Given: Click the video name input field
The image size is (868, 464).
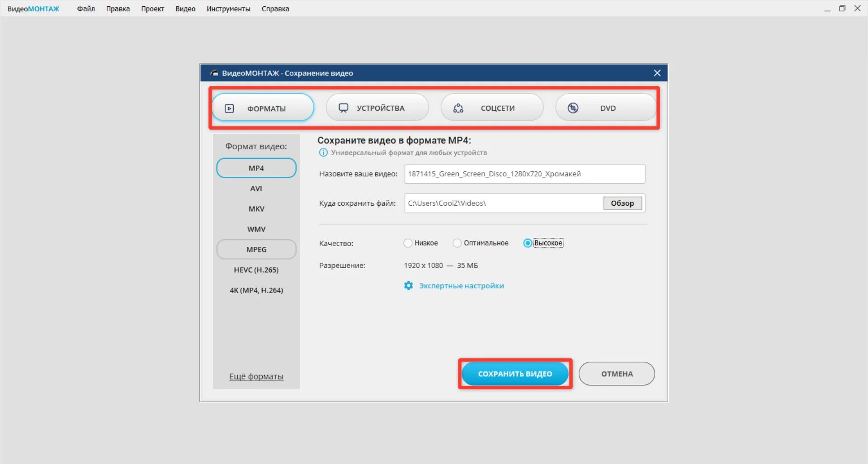Looking at the screenshot, I should (524, 174).
